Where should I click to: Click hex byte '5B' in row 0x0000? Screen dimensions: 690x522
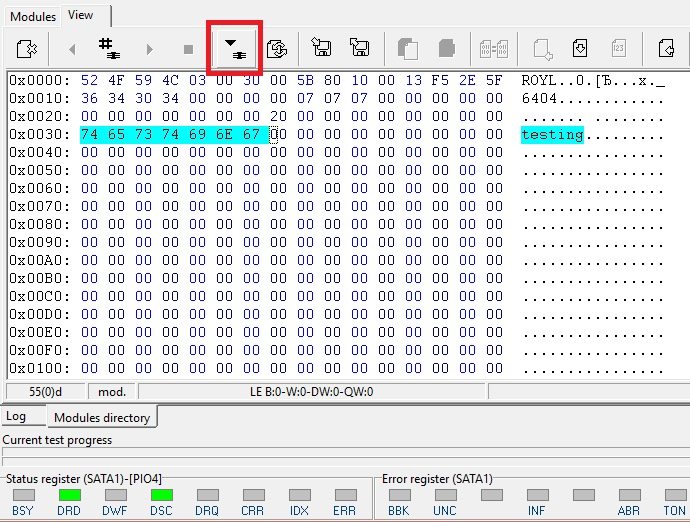(305, 81)
